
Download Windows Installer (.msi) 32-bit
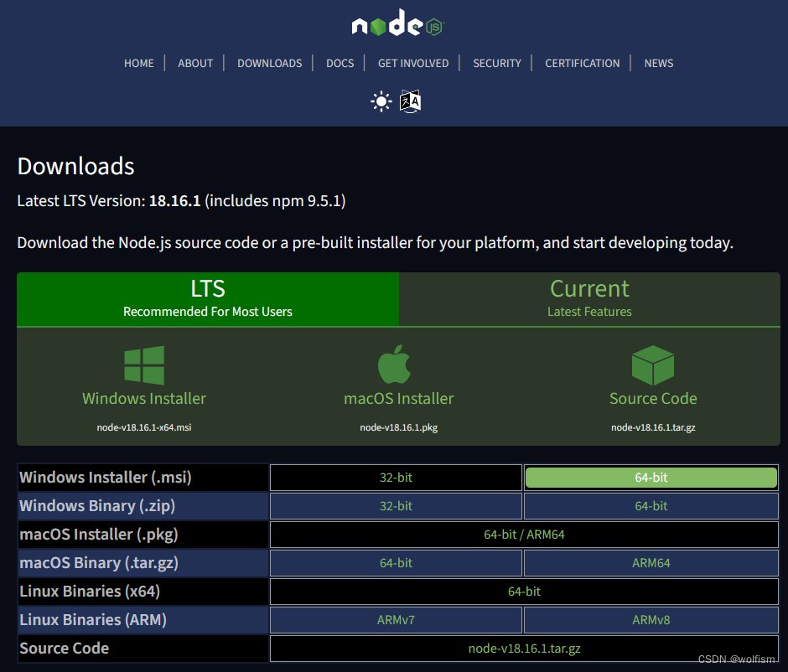(x=396, y=477)
